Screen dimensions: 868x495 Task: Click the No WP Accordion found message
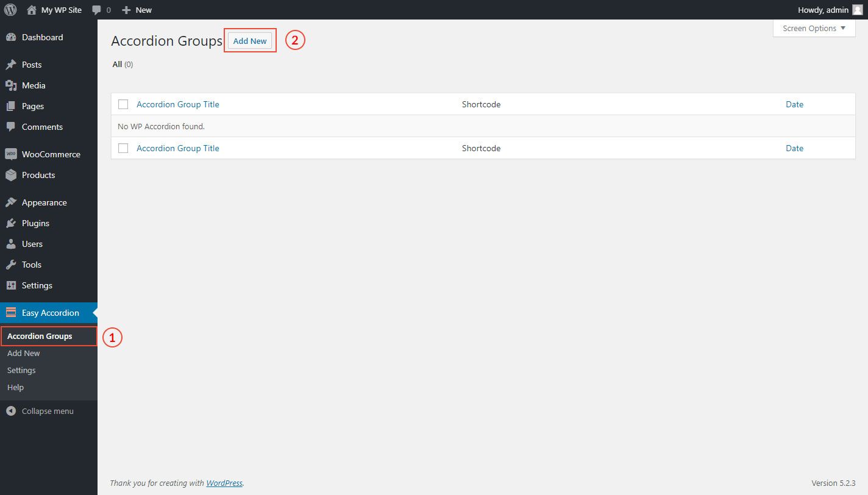click(x=161, y=126)
